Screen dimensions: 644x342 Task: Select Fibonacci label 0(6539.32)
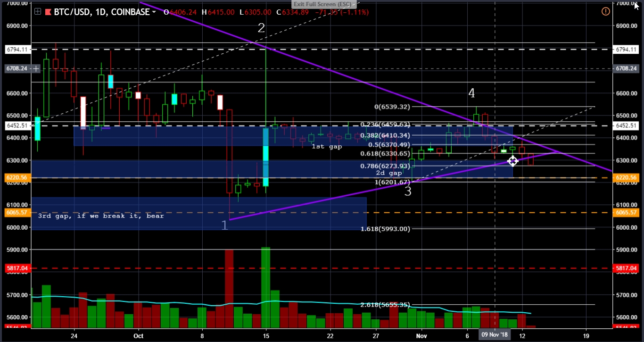tap(392, 107)
